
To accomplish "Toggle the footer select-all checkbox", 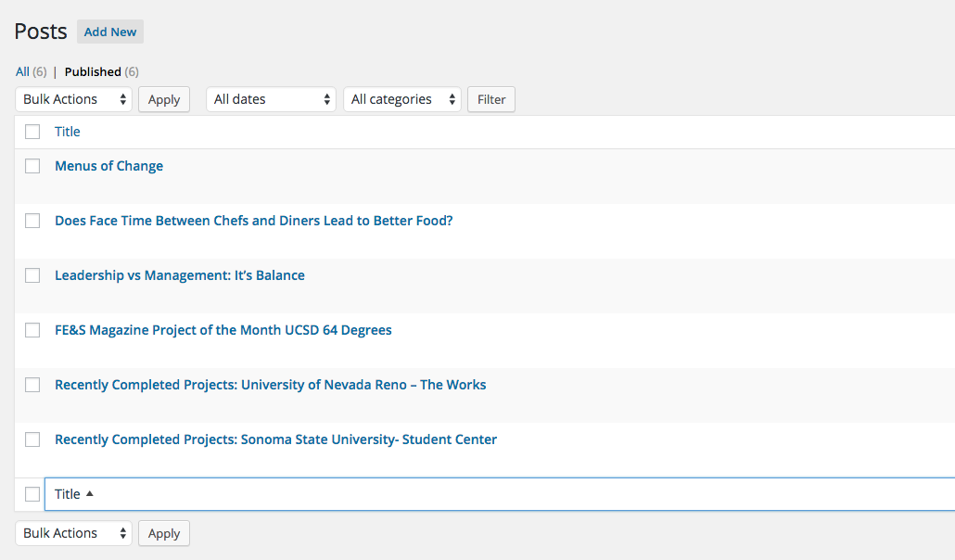I will [x=32, y=494].
